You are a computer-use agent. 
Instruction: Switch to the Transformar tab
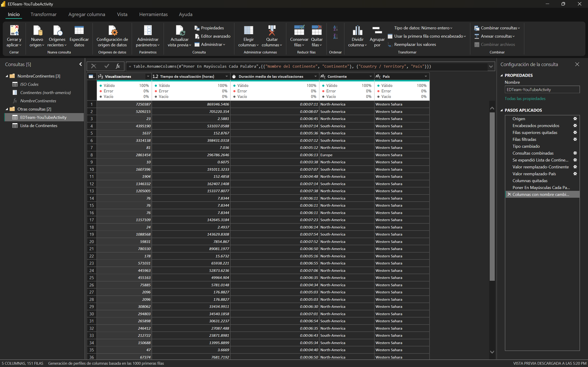pos(43,14)
